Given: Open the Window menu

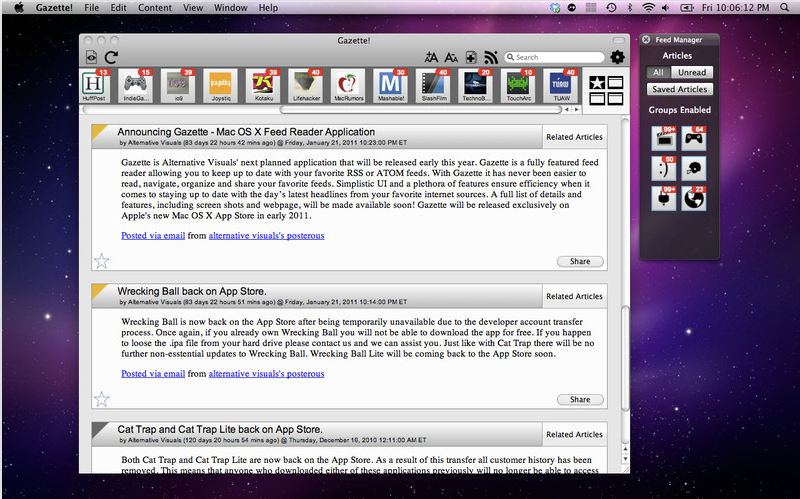Looking at the screenshot, I should (x=231, y=8).
